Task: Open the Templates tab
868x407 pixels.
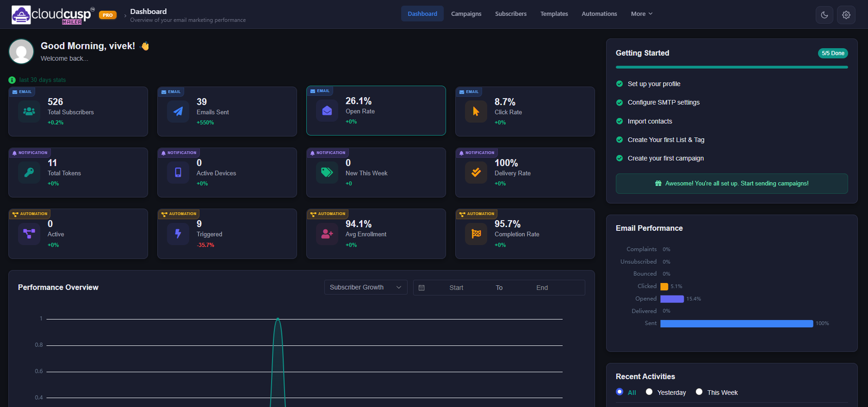Action: tap(554, 14)
